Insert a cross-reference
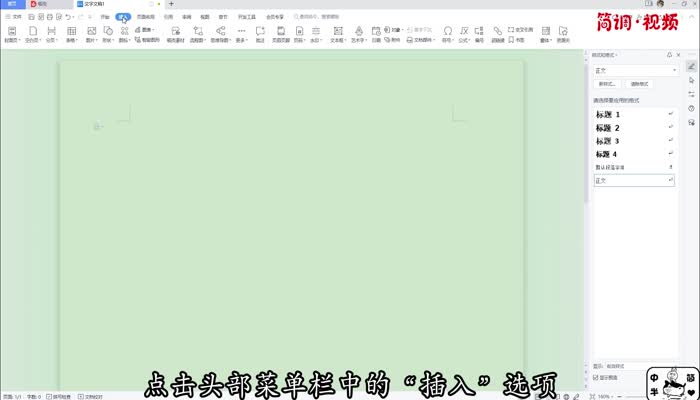The height and width of the screenshot is (400, 700). pyautogui.click(x=521, y=30)
